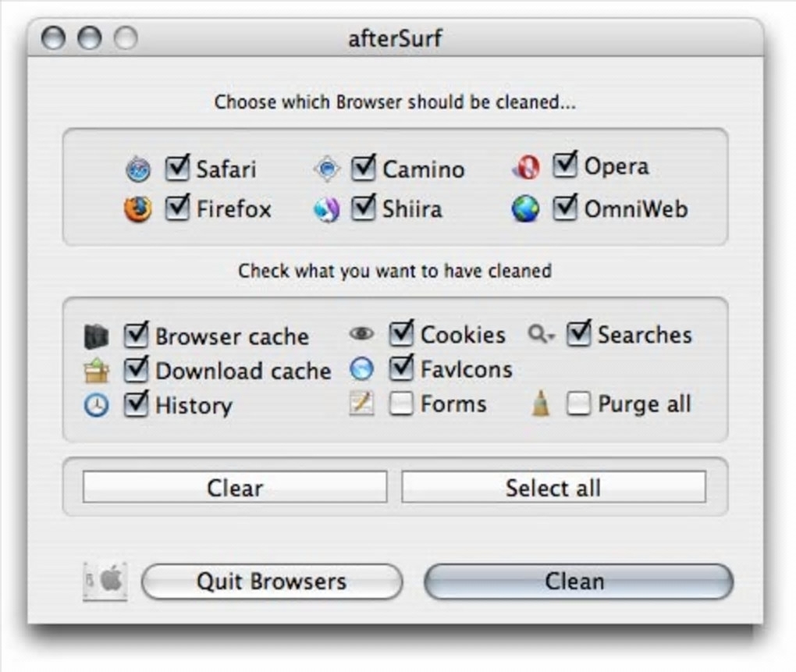Click the Apple logo icon at bottom left
This screenshot has width=796, height=672.
105,581
